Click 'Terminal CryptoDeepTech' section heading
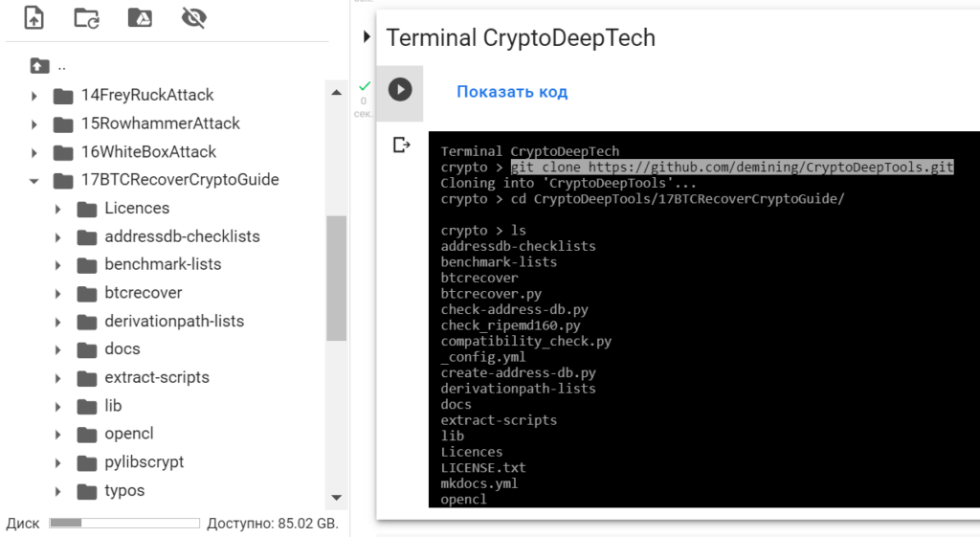 click(521, 38)
